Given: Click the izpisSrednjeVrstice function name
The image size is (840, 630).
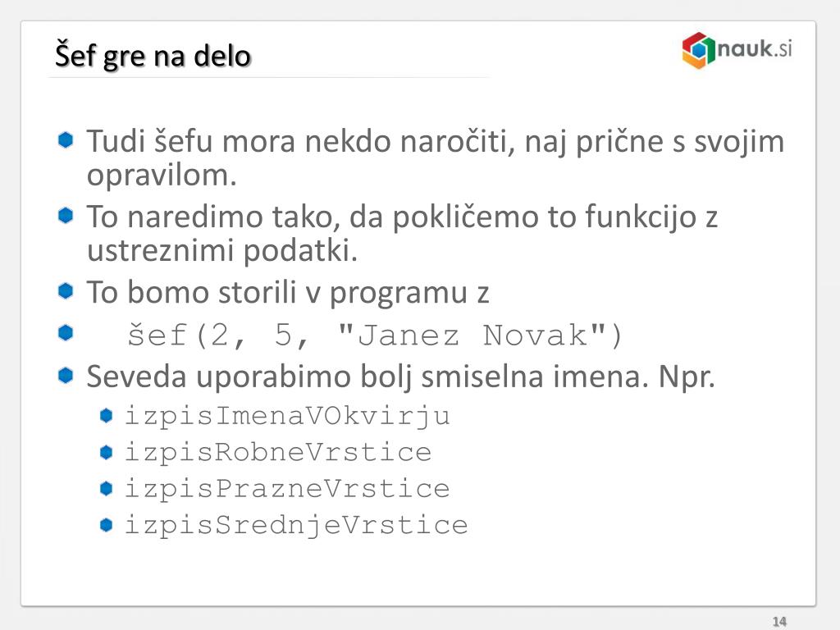Looking at the screenshot, I should (x=296, y=526).
